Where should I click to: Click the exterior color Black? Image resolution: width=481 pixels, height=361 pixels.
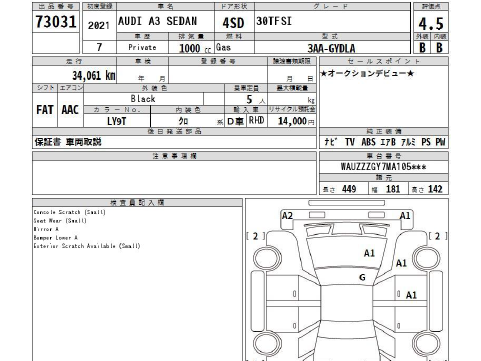(x=143, y=99)
